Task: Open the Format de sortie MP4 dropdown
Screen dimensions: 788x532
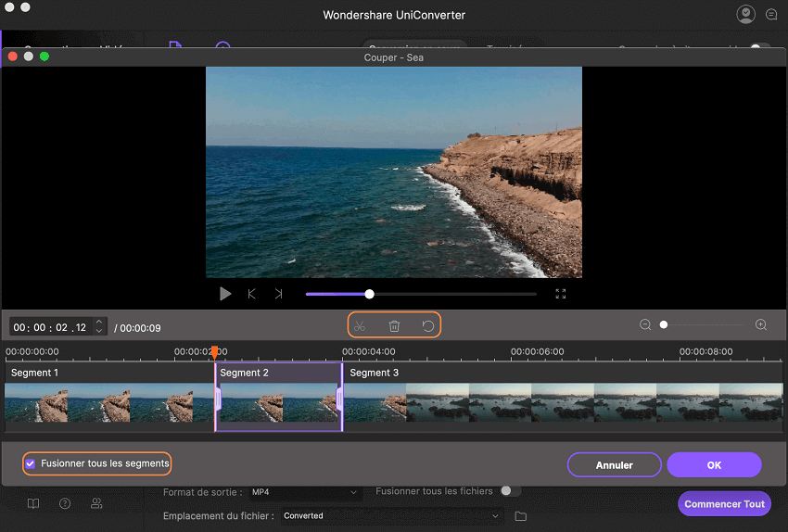Action: 306,492
